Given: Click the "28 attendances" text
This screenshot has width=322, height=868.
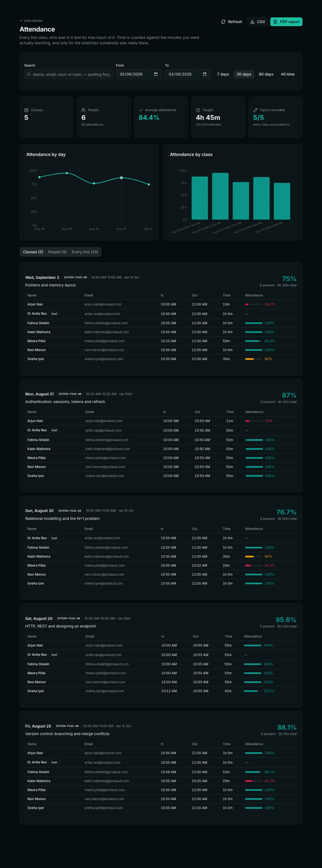Looking at the screenshot, I should 92,125.
